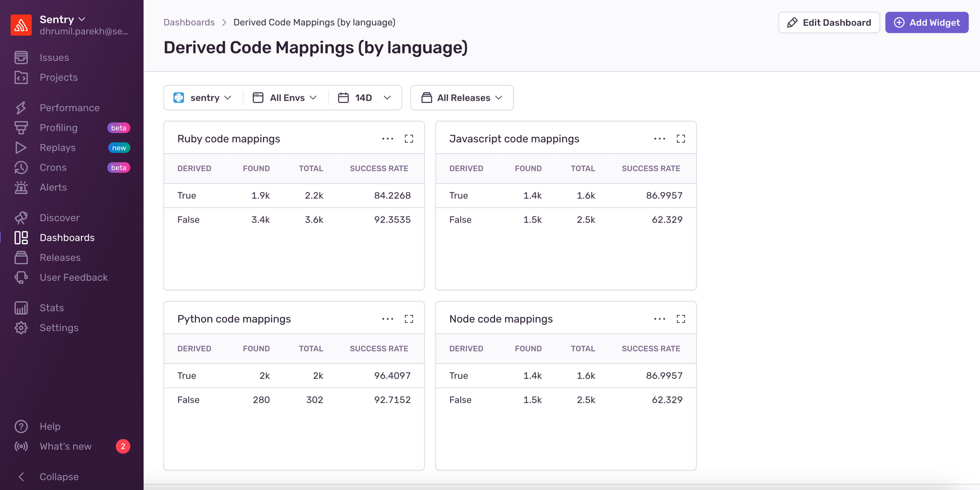Open options menu on Javascript code mappings widget
This screenshot has width=980, height=490.
[x=659, y=138]
